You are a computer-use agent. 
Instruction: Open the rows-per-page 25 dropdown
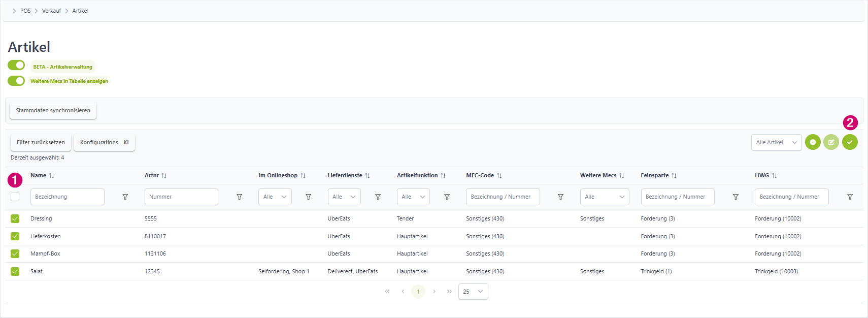point(473,292)
